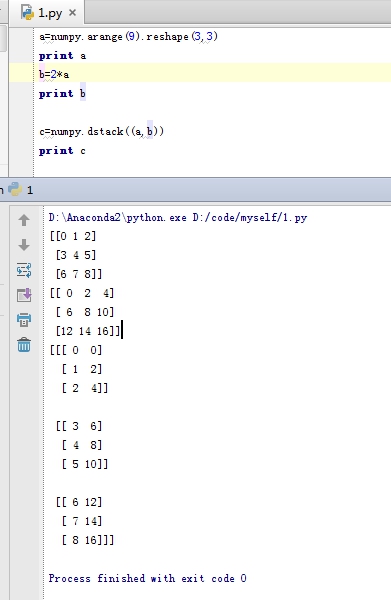Image resolution: width=391 pixels, height=600 pixels.
Task: Click the down arrow in Run toolbar
Action: point(24,245)
